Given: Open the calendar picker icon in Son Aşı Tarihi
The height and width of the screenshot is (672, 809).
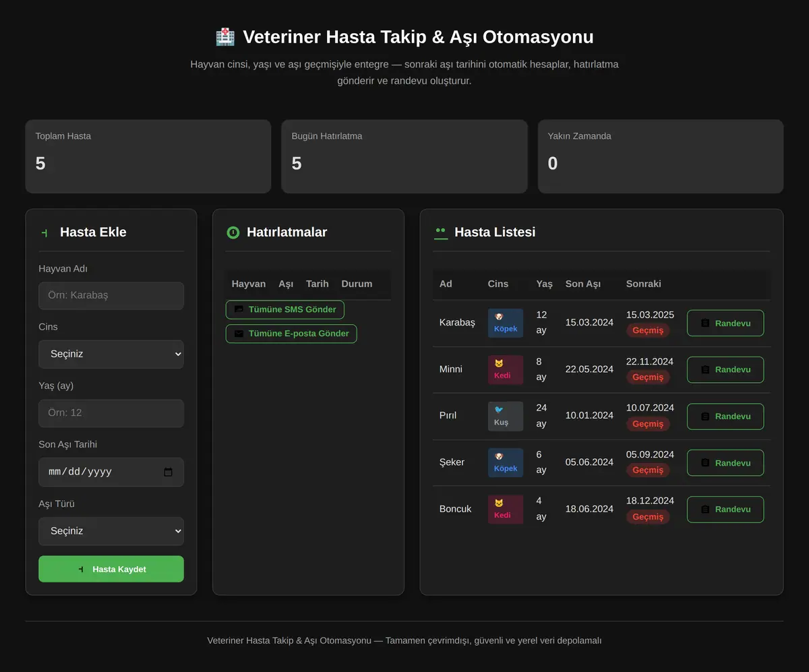Looking at the screenshot, I should point(168,472).
